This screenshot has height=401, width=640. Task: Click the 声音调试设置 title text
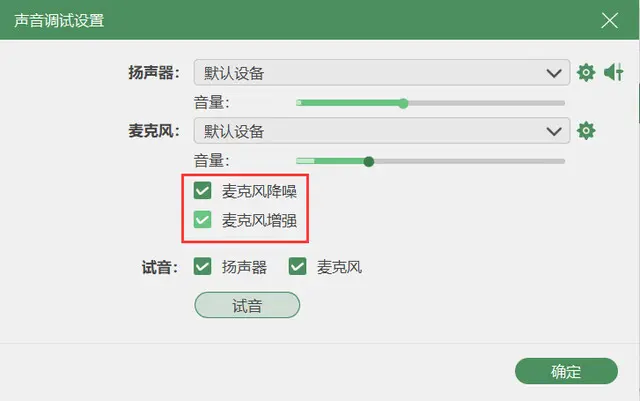tap(59, 20)
